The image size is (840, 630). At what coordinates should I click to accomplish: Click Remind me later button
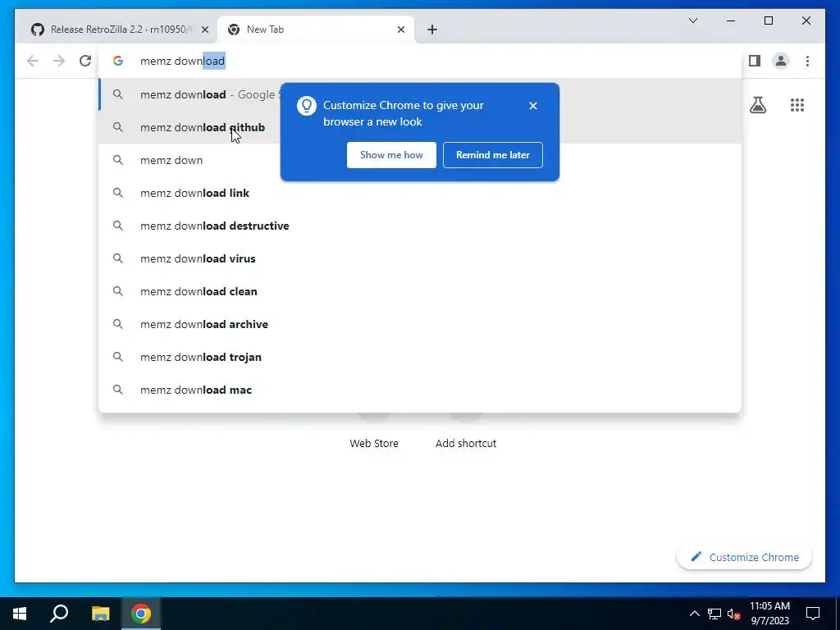(492, 155)
